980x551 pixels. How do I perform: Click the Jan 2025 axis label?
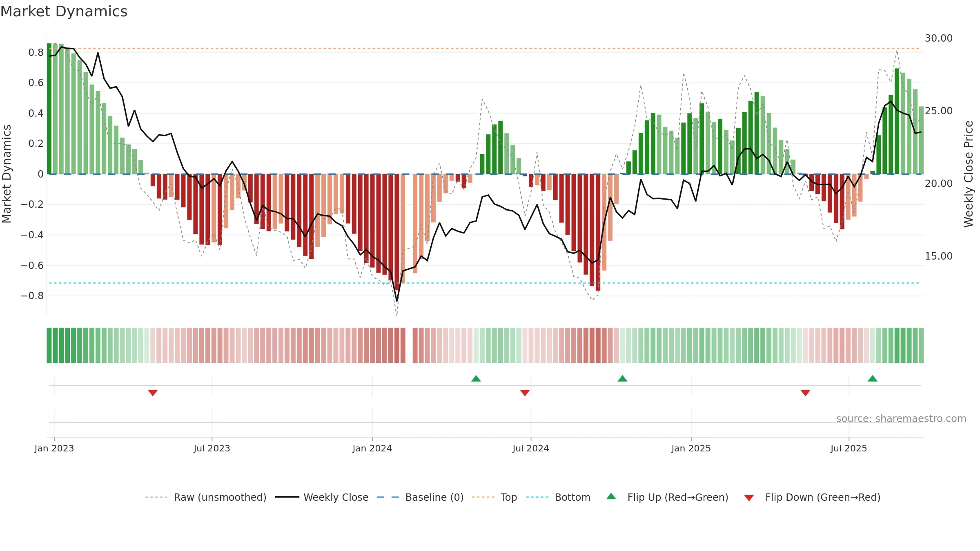click(x=691, y=449)
